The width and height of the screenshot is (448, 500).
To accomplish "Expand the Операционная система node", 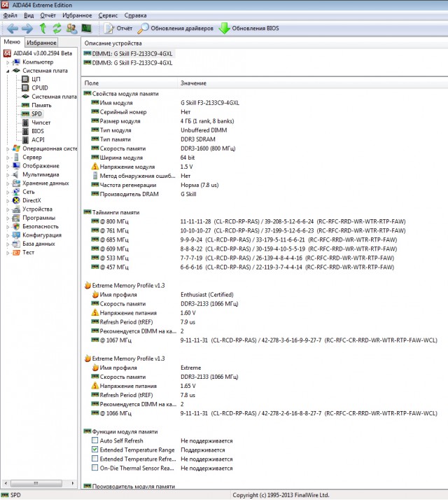I will 8,148.
